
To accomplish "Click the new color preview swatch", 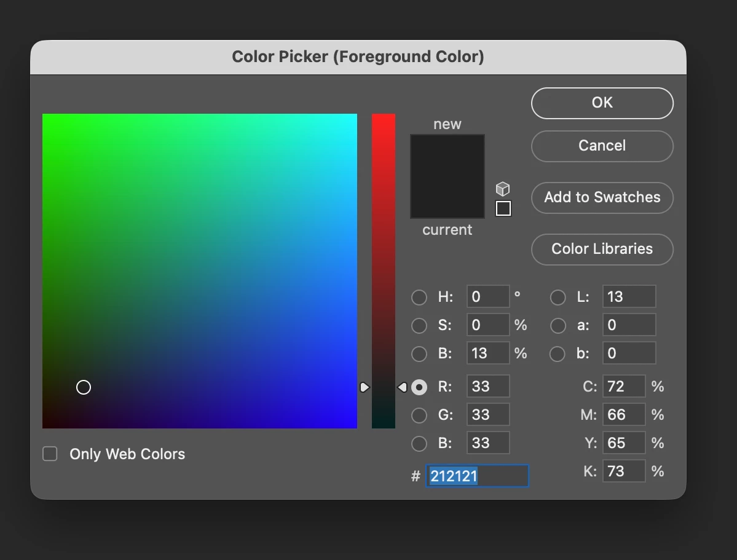I will [447, 156].
